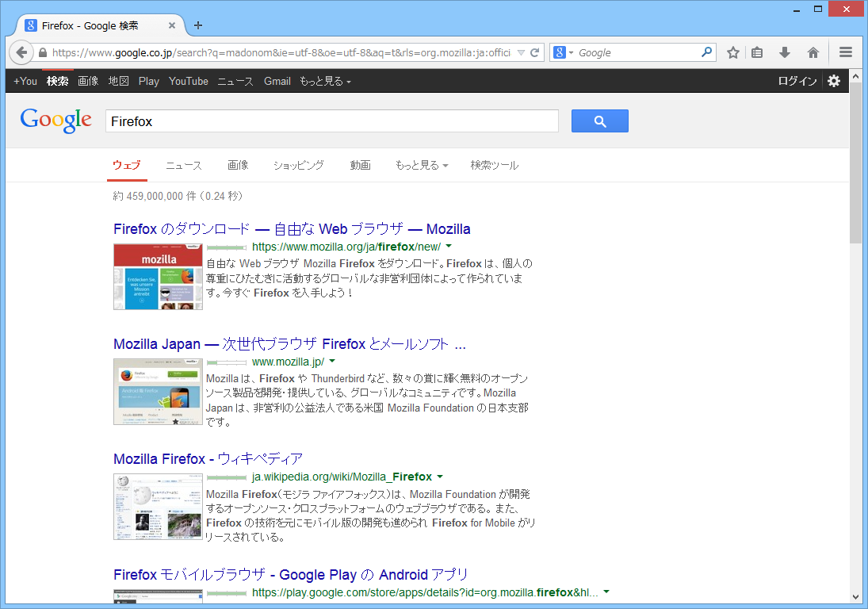The height and width of the screenshot is (609, 868).
Task: Open the search engine selector dropdown
Action: tap(564, 52)
